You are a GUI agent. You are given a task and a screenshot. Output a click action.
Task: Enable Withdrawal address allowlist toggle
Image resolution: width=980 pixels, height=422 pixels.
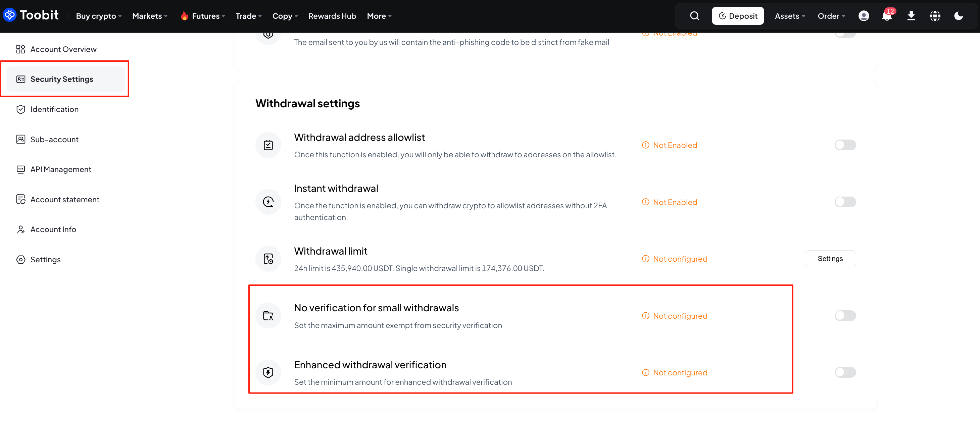coord(845,145)
